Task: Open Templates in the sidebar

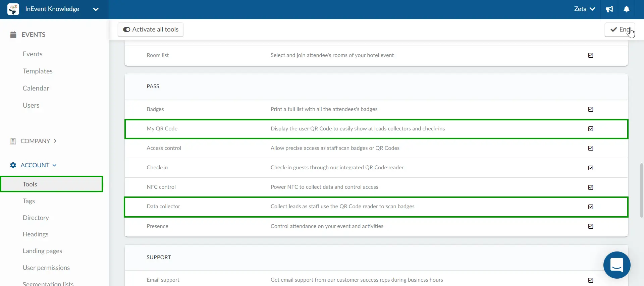Action: pyautogui.click(x=38, y=71)
